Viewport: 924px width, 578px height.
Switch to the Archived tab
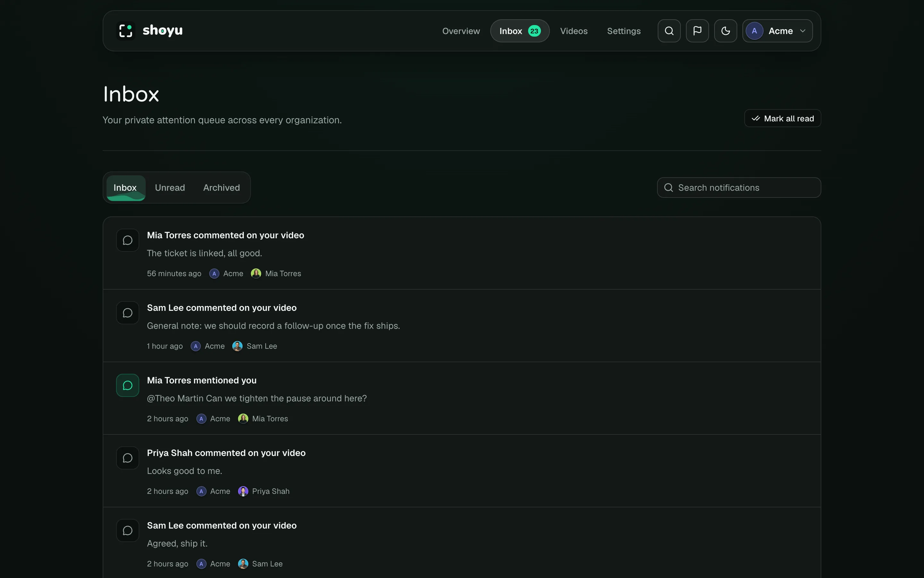(x=221, y=188)
